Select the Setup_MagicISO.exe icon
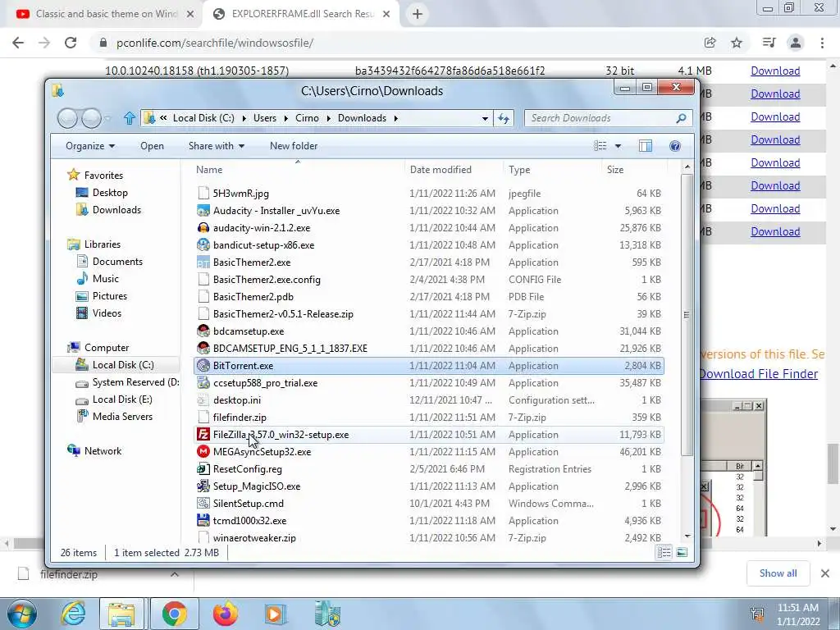840x630 pixels. click(x=203, y=486)
